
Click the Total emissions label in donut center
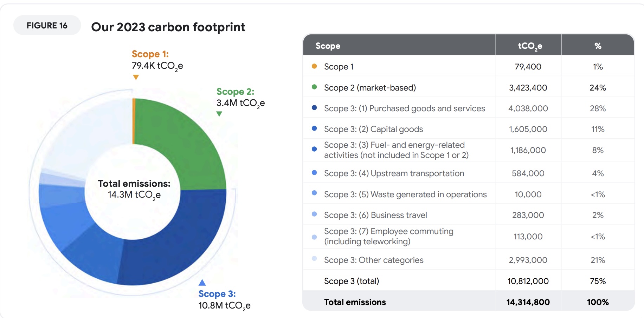[134, 184]
